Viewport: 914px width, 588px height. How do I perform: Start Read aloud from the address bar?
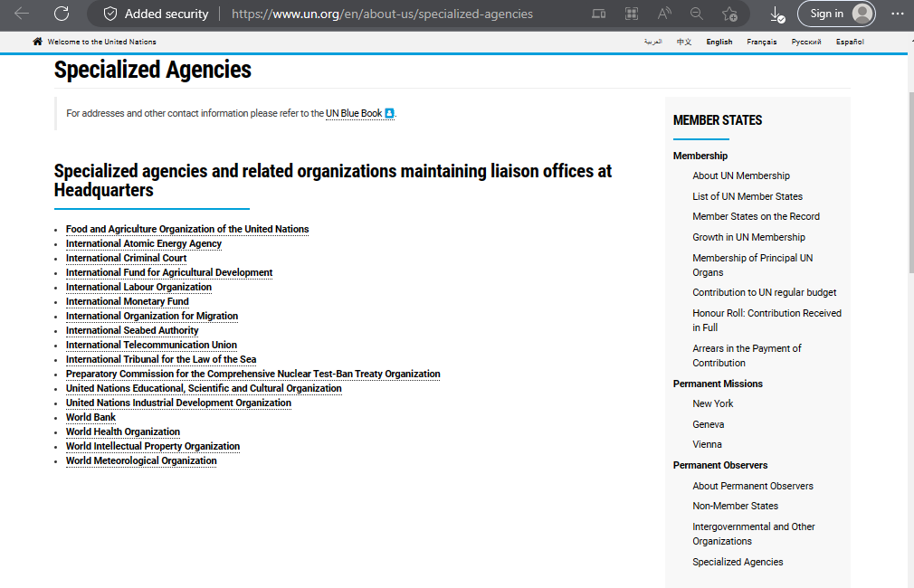click(x=664, y=14)
